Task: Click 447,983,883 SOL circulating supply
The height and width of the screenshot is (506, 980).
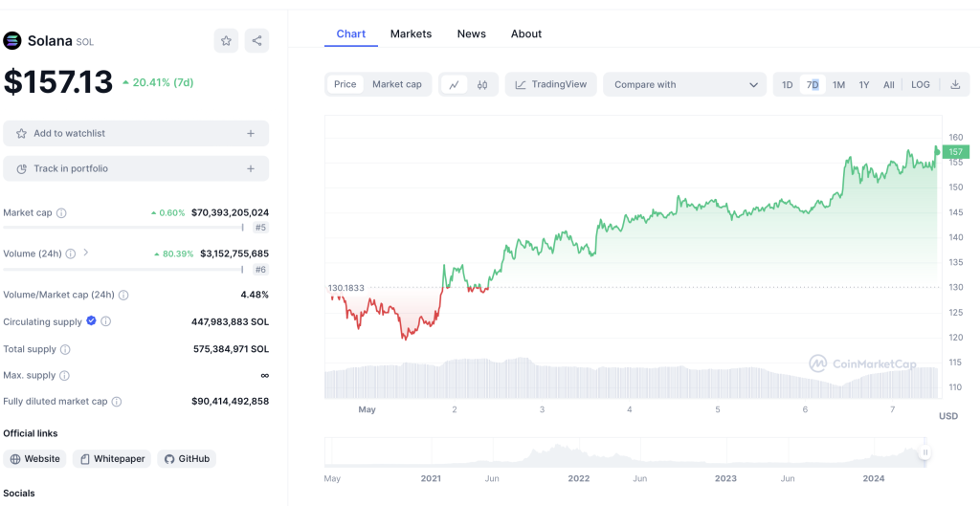Action: point(230,321)
